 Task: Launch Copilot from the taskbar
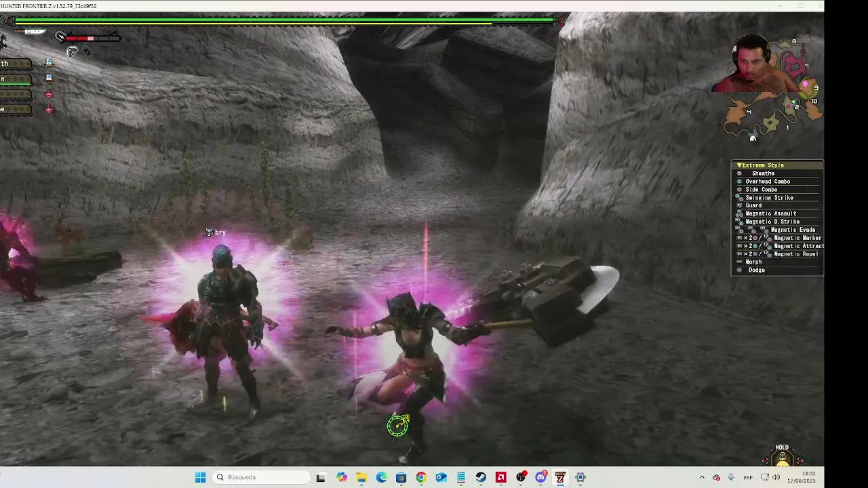[341, 477]
